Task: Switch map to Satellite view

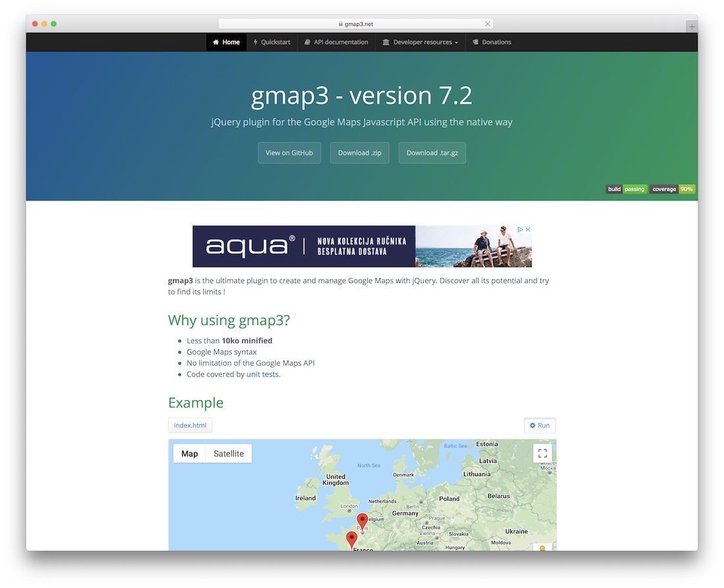Action: [x=228, y=454]
